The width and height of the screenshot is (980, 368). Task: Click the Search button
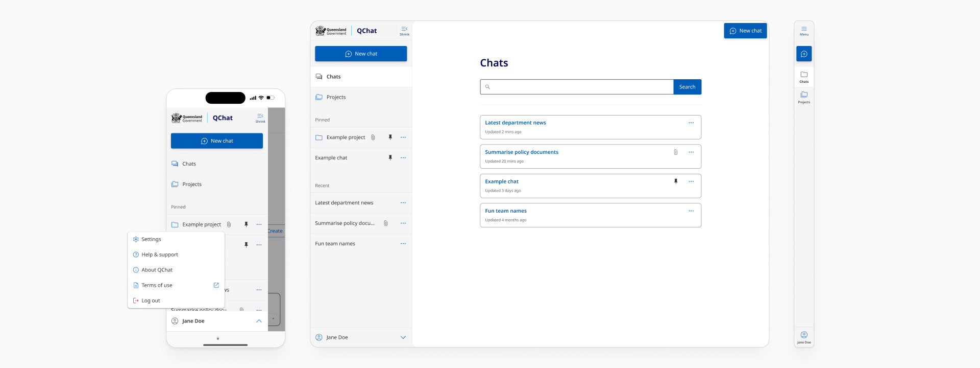click(x=687, y=87)
